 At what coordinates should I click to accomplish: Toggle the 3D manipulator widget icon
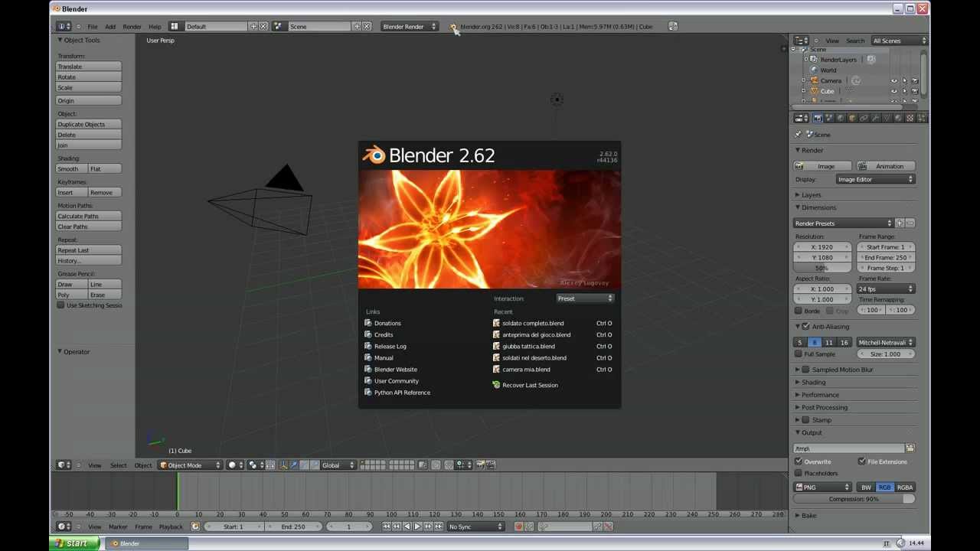click(283, 465)
